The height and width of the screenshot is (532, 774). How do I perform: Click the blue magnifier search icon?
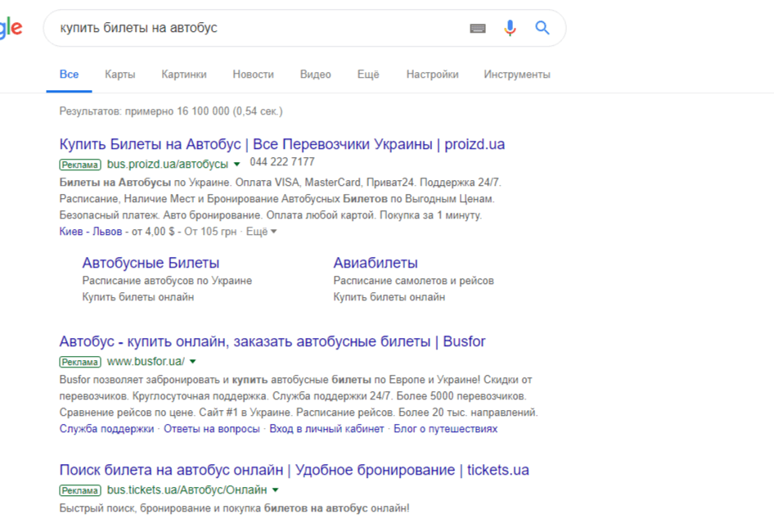click(x=542, y=28)
